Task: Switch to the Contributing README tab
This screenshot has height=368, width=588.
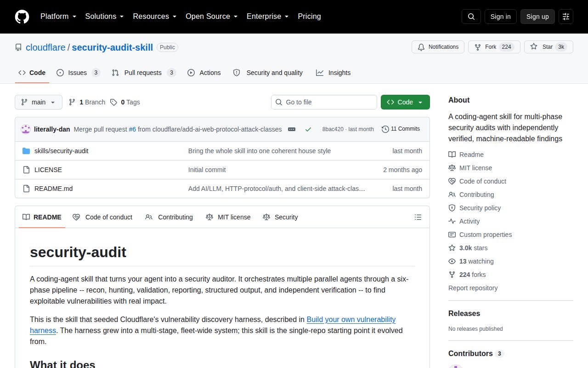Action: (169, 217)
